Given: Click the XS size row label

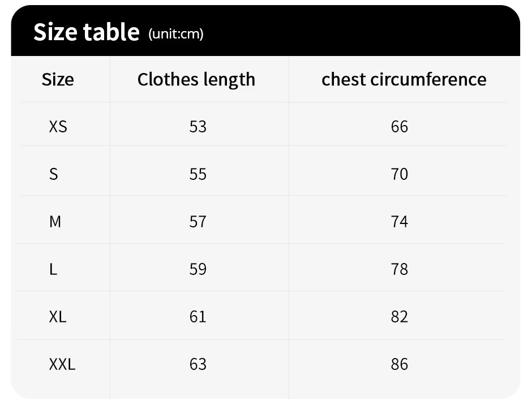Looking at the screenshot, I should 58,127.
